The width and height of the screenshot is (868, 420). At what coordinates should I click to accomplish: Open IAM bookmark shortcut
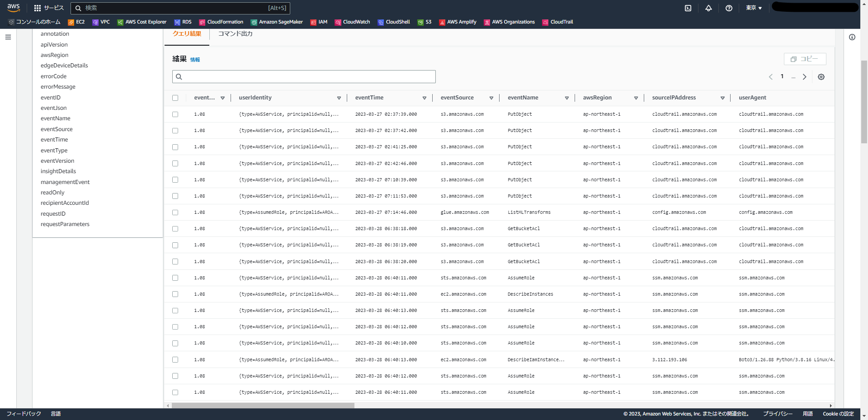pos(319,22)
